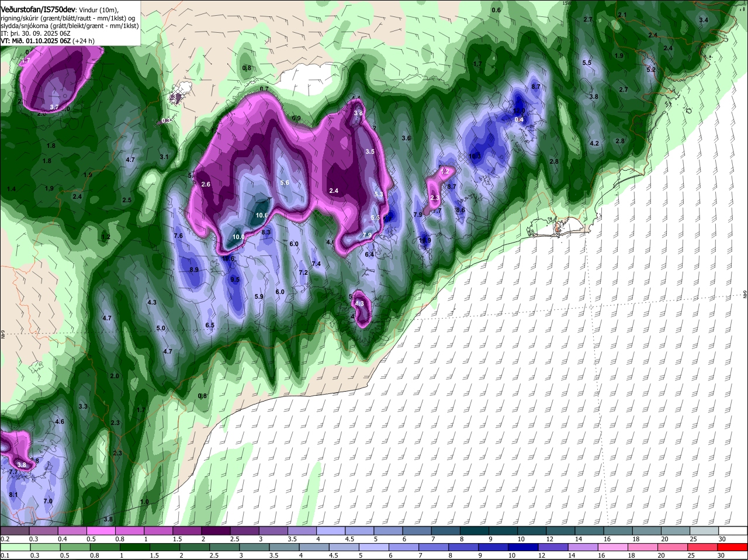Click the 'VT: Mið. 01.10.2025 06Z (+24 h)' line
The height and width of the screenshot is (560, 748).
click(47, 41)
